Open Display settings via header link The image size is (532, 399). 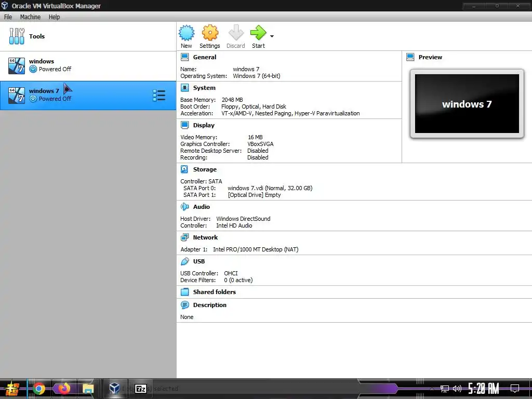pyautogui.click(x=204, y=125)
